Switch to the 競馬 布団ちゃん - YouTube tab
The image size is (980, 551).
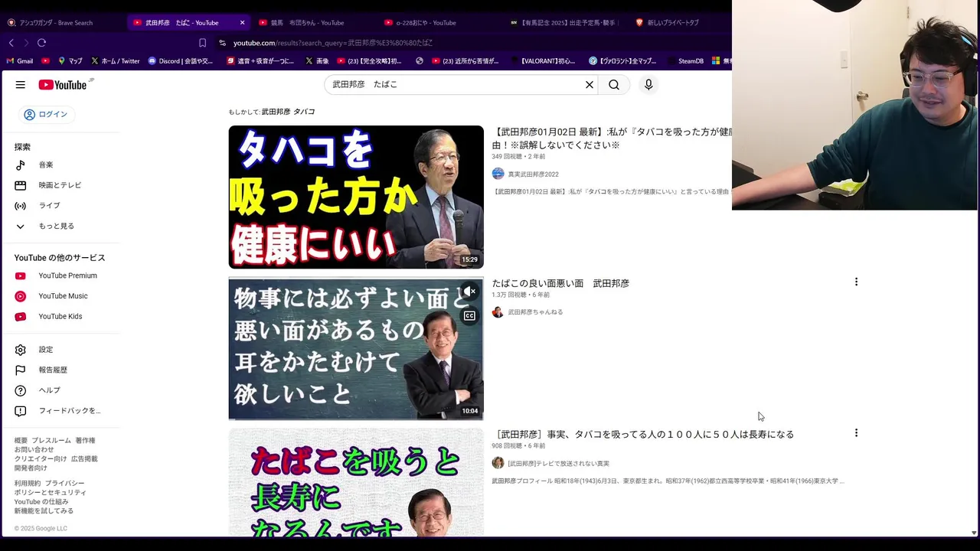[306, 23]
